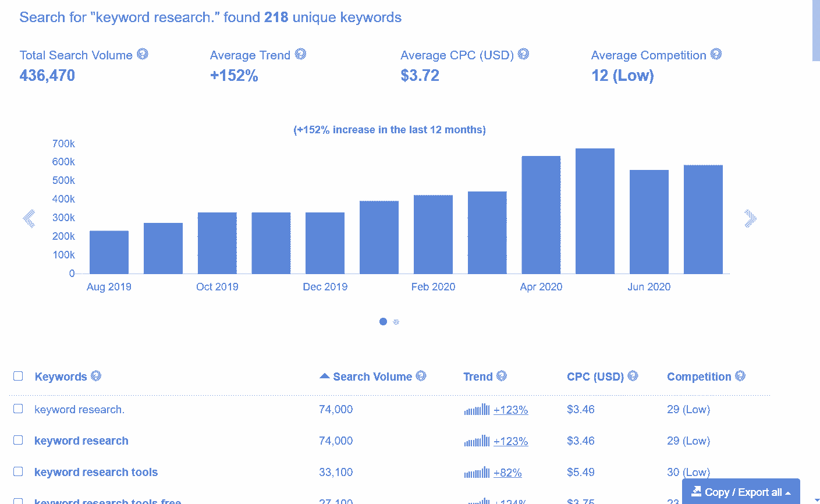The height and width of the screenshot is (504, 820).
Task: Click the +82% trend link
Action: [x=507, y=473]
